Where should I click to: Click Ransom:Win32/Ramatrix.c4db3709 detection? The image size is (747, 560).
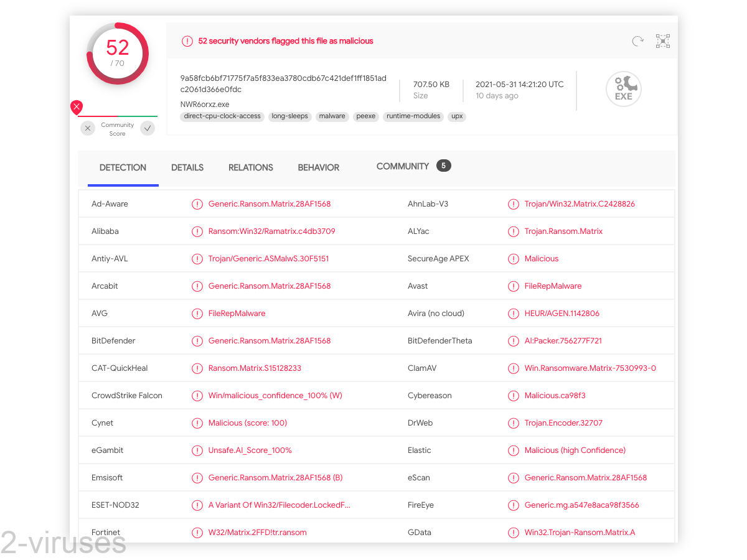coord(272,231)
